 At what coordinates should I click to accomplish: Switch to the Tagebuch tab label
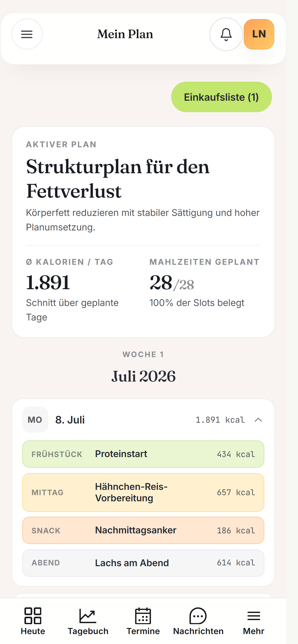[x=88, y=631]
